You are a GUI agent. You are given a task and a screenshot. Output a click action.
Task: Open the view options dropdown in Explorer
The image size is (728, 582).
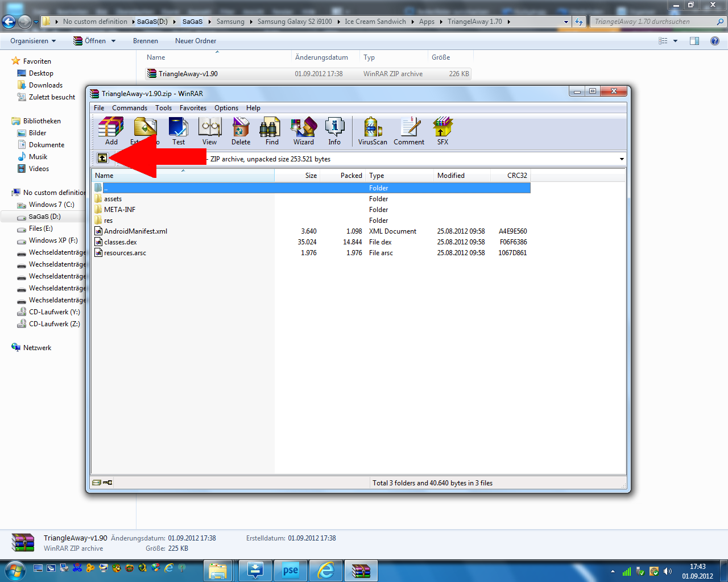pos(675,41)
